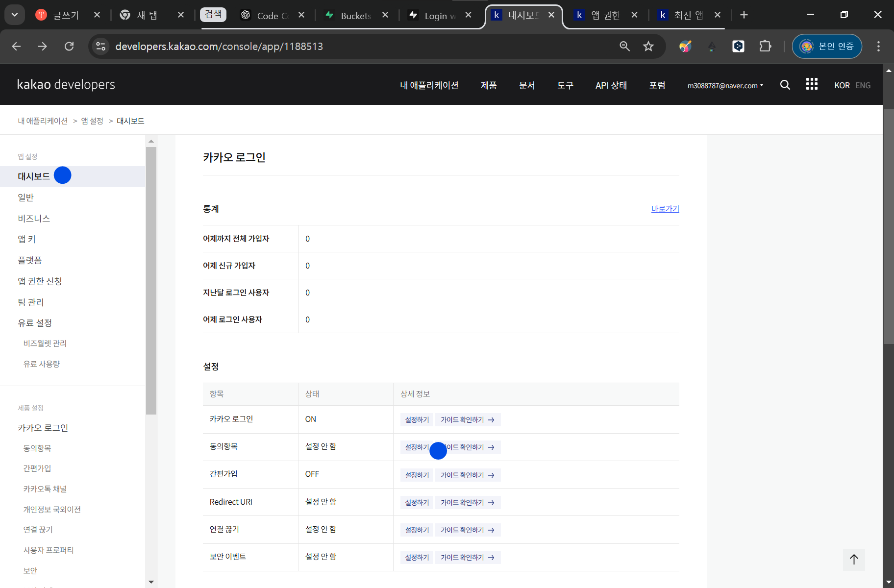Open the tab search dropdown arrow

tap(15, 15)
